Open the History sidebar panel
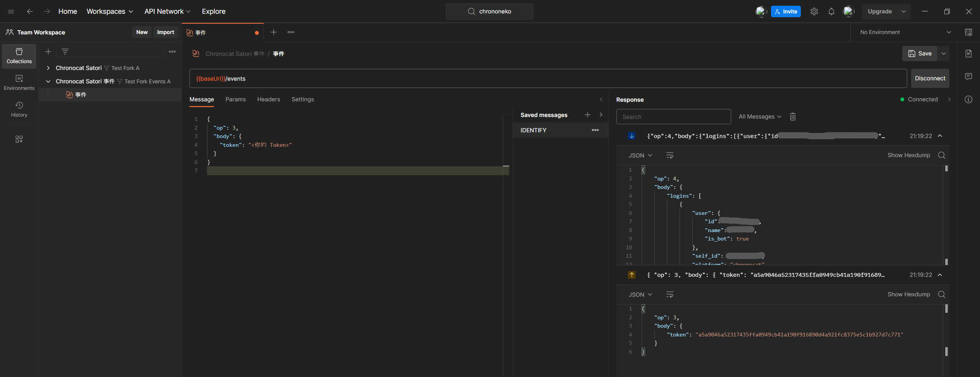Screen dimensions: 980x377 [x=19, y=109]
